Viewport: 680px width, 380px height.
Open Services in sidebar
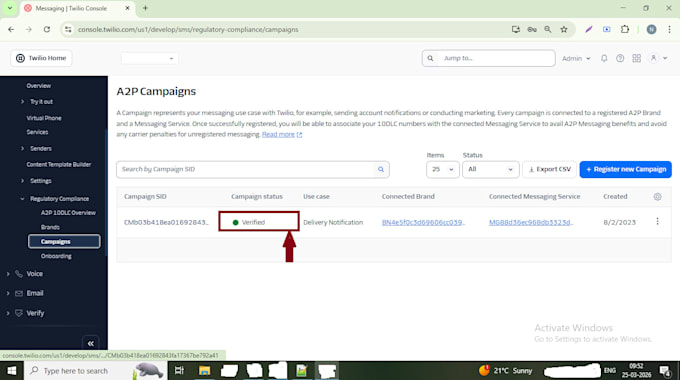37,132
